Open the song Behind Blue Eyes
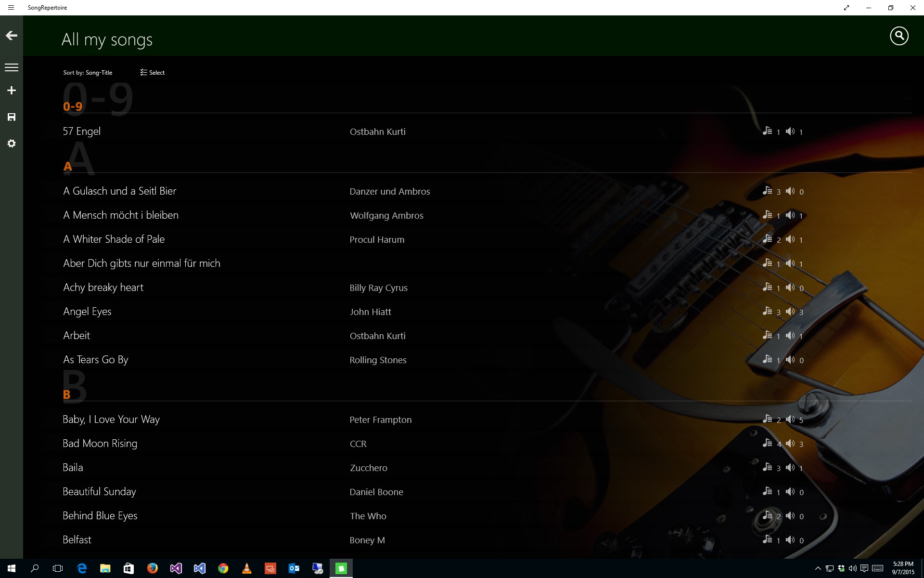 (100, 516)
